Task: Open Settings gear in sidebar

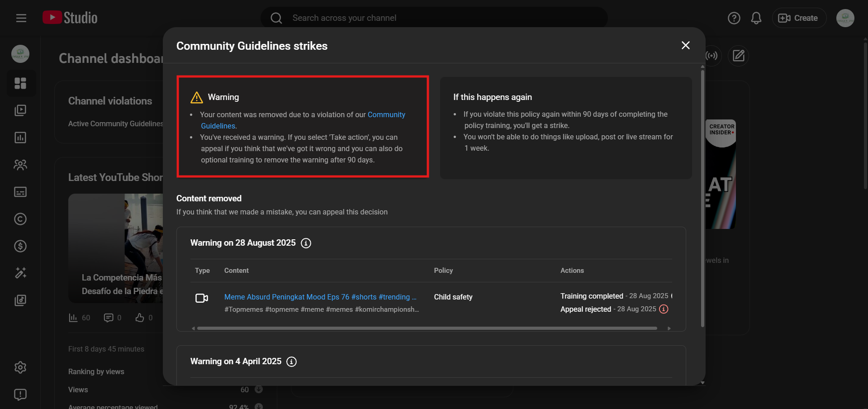Action: [x=20, y=367]
